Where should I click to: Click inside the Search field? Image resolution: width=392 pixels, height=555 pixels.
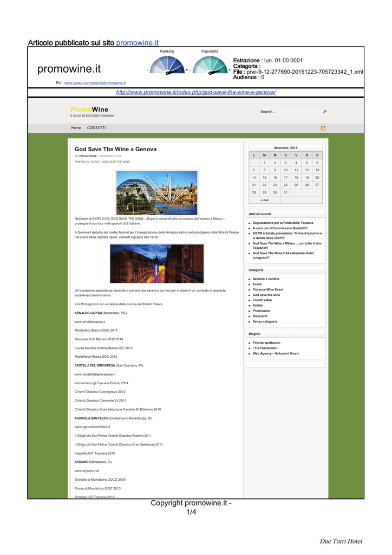(290, 112)
